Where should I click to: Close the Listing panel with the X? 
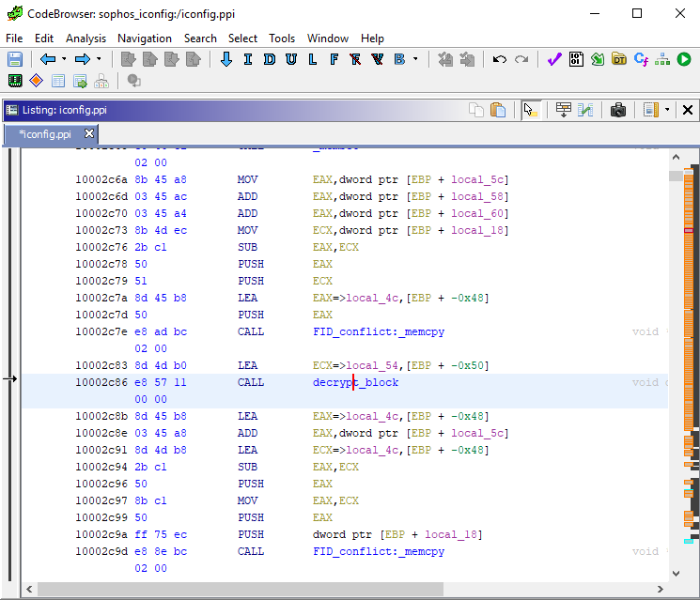coord(688,110)
